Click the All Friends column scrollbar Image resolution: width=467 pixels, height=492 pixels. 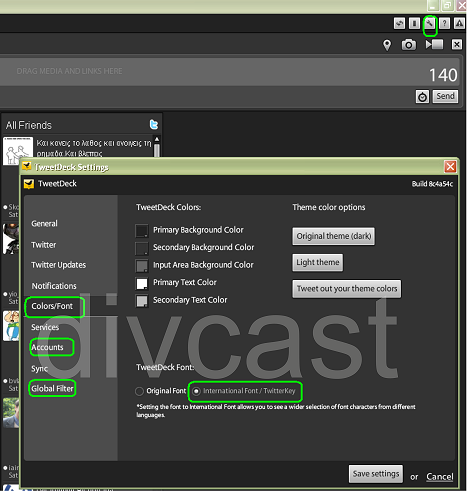point(157,147)
